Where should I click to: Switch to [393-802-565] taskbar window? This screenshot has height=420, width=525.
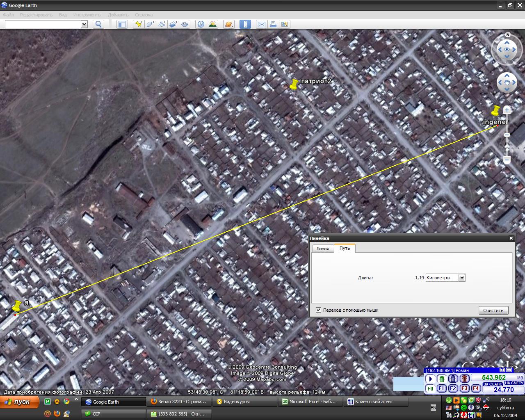point(179,414)
